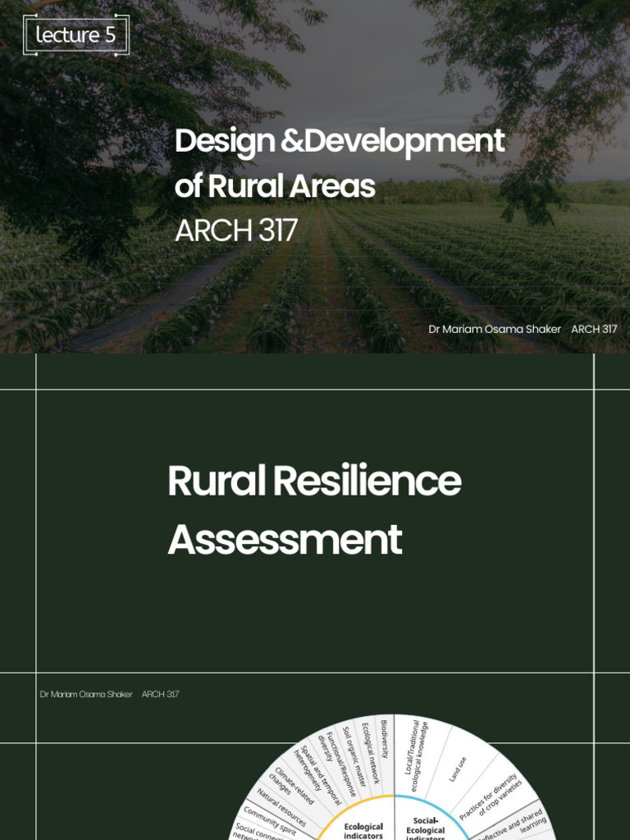
Task: Click "Dr Mariam Osama Shaker" on the title slide
Action: coord(495,329)
